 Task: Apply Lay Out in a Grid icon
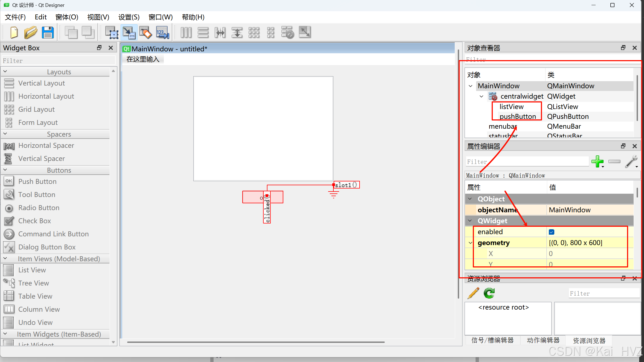click(x=254, y=33)
